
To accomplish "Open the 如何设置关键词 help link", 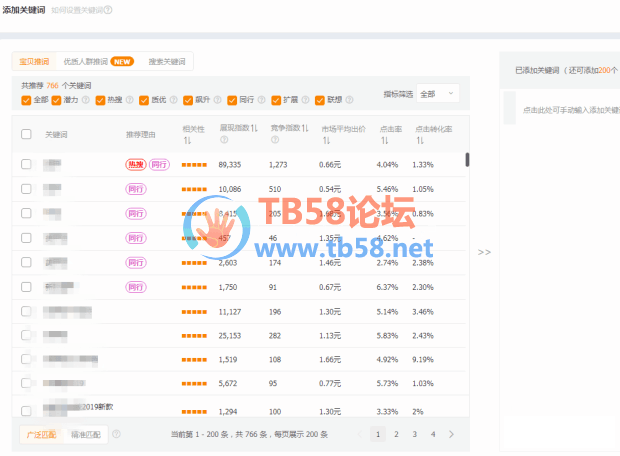I will pos(77,10).
